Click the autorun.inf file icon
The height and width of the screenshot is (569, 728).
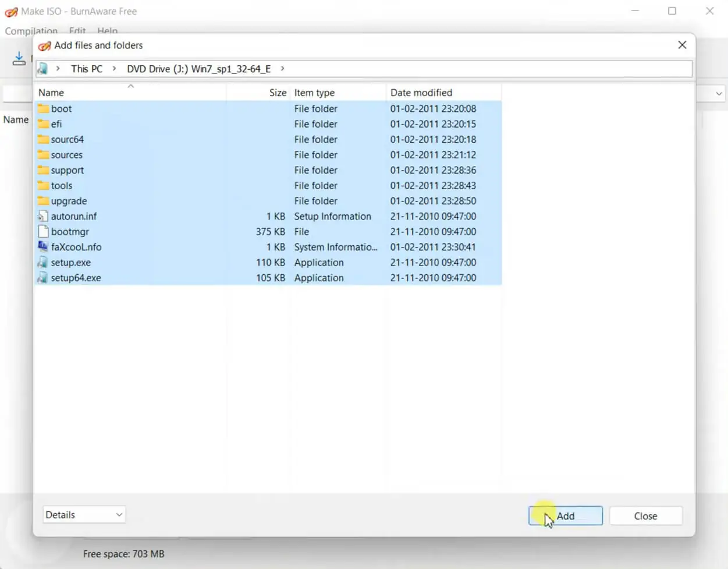tap(42, 216)
